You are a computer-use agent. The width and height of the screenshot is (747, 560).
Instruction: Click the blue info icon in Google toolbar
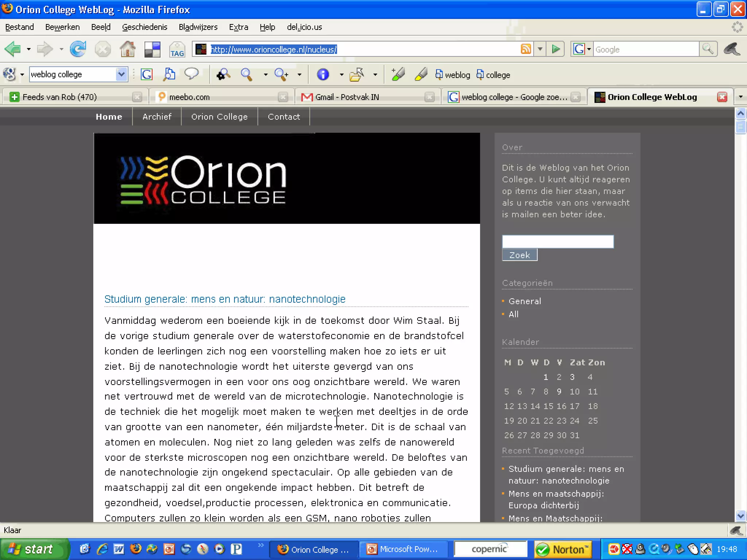click(322, 75)
